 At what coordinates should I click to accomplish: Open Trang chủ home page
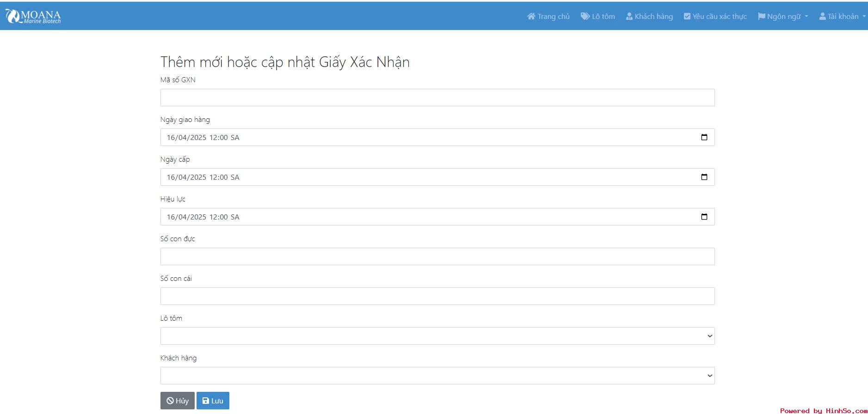tap(548, 16)
